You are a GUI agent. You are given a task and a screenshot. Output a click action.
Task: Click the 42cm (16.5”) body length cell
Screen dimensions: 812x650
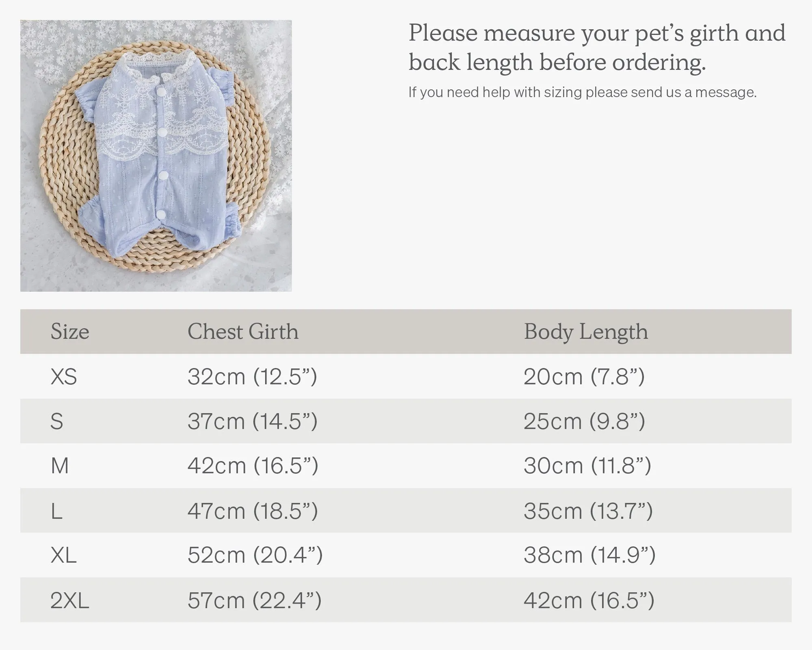[x=589, y=600]
